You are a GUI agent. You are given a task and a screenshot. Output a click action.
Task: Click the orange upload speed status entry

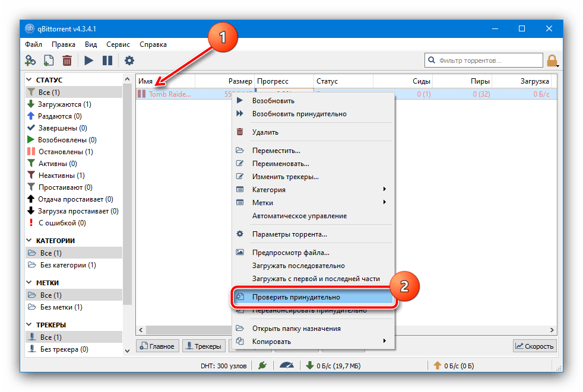pos(454,366)
